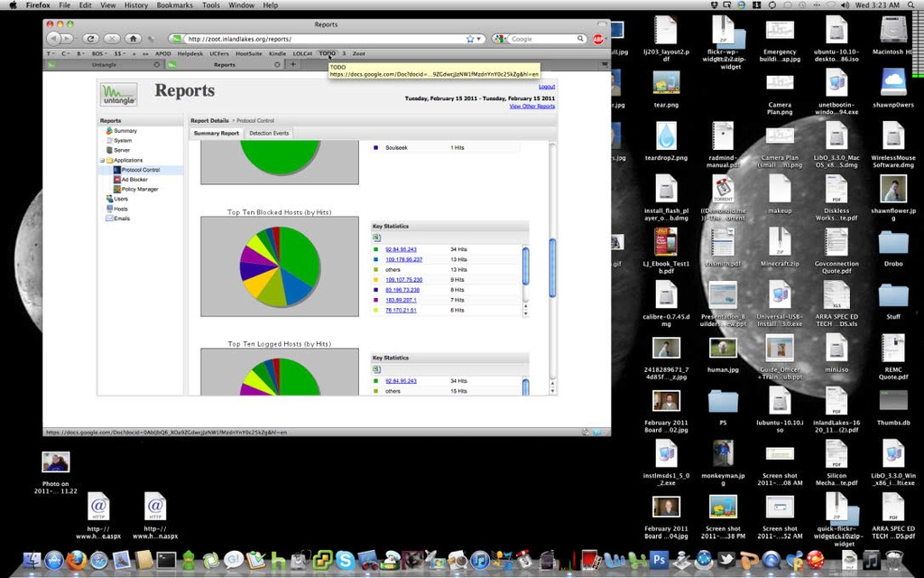Open Skype from the Dock
Viewport: 924px width, 578px height.
345,561
